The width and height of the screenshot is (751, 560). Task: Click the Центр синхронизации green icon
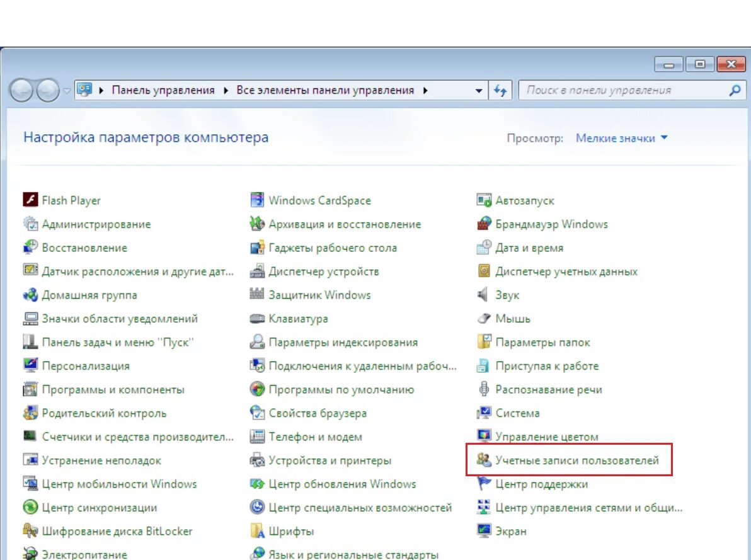tap(30, 507)
